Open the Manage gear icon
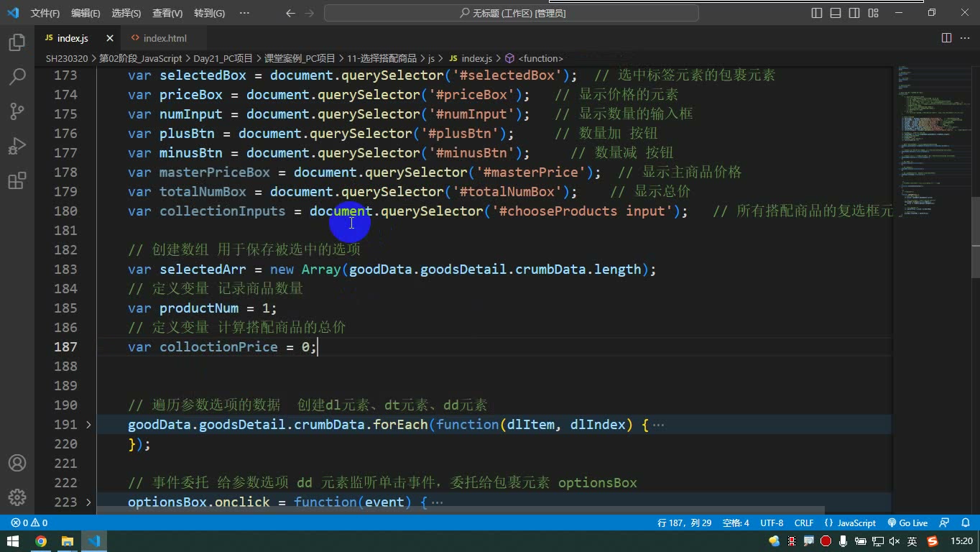 17,497
